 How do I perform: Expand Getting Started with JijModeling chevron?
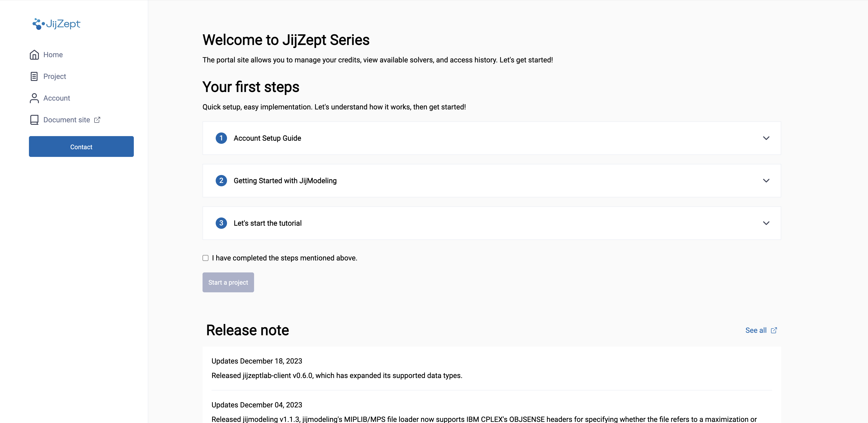pyautogui.click(x=766, y=181)
